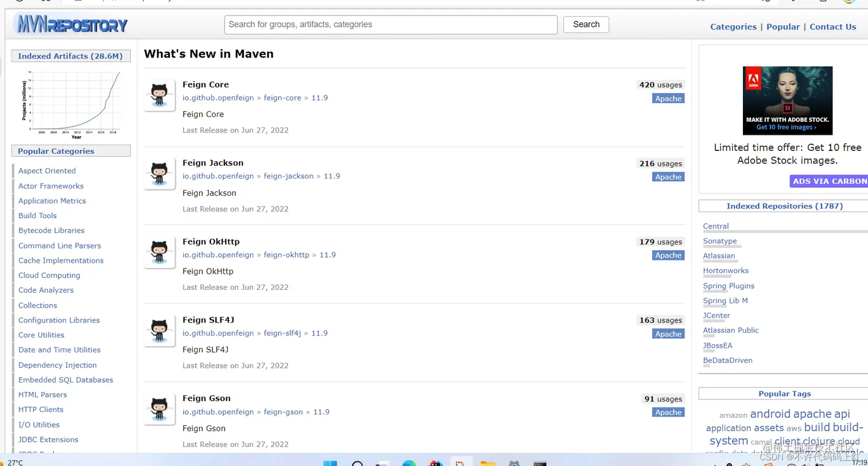This screenshot has width=868, height=466.
Task: Click the Indexed Artifacts growth chart
Action: [x=71, y=104]
